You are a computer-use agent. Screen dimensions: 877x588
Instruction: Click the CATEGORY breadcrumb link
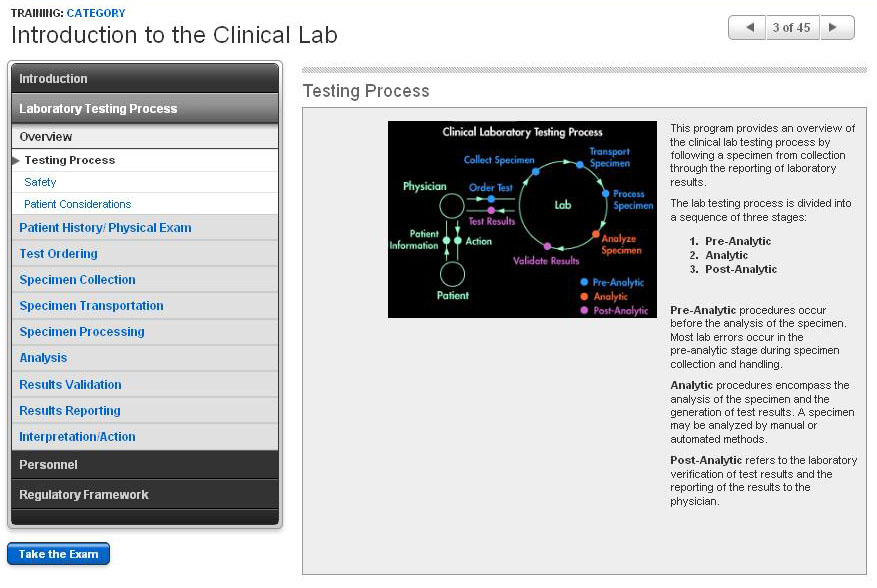(x=96, y=13)
